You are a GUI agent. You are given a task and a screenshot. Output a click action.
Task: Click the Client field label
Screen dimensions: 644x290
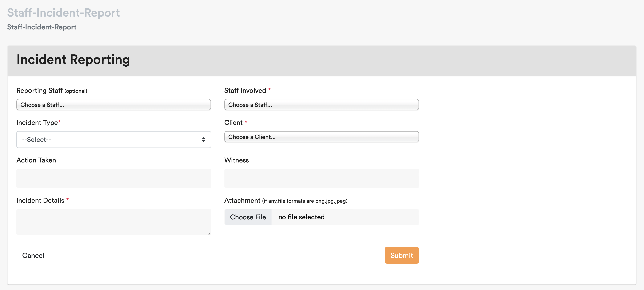click(233, 123)
